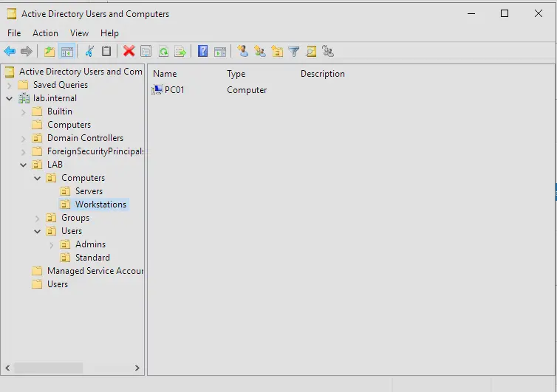557x392 pixels.
Task: Toggle the Show/Hide Action Pane icon
Action: [x=220, y=52]
